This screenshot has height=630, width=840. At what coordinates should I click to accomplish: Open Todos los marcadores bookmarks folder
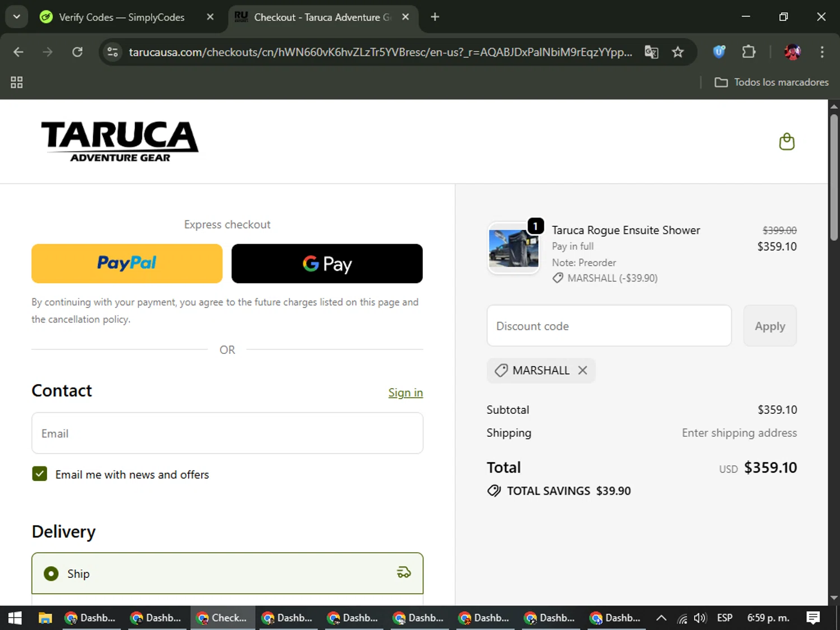pyautogui.click(x=771, y=82)
